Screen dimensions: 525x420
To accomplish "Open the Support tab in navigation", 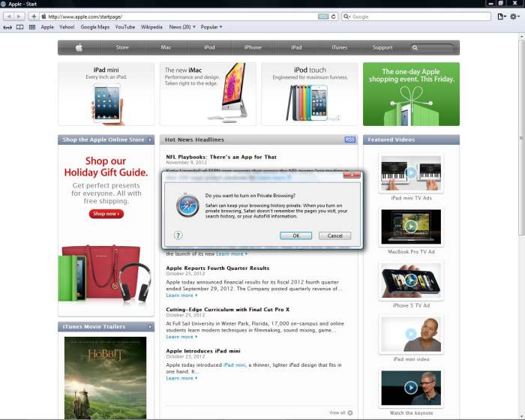I will [x=382, y=47].
